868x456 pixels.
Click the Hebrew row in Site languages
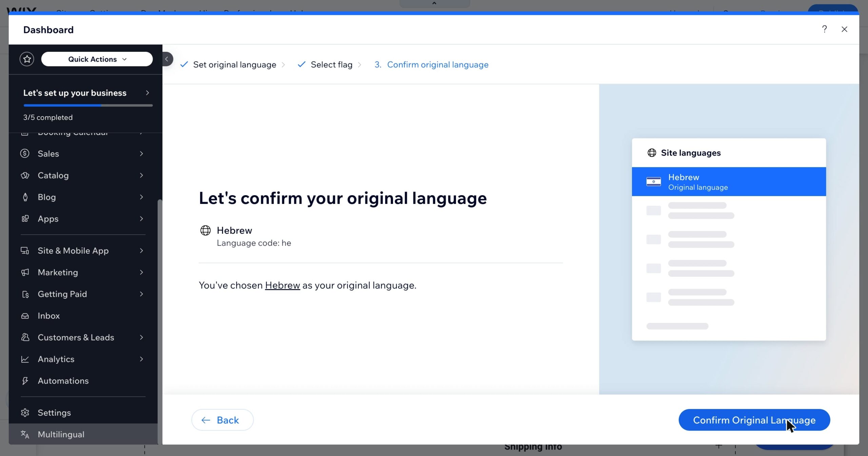coord(729,182)
